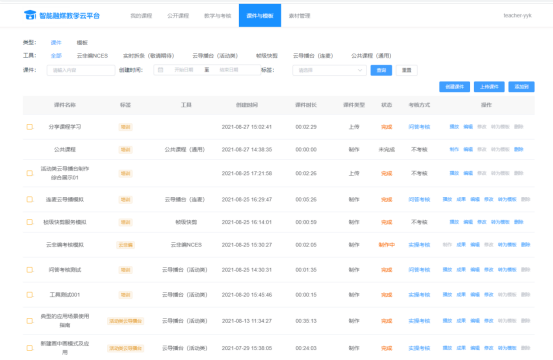Click 实操考核 in the 云非编考核模拟 row
This screenshot has width=553, height=360.
[x=419, y=245]
